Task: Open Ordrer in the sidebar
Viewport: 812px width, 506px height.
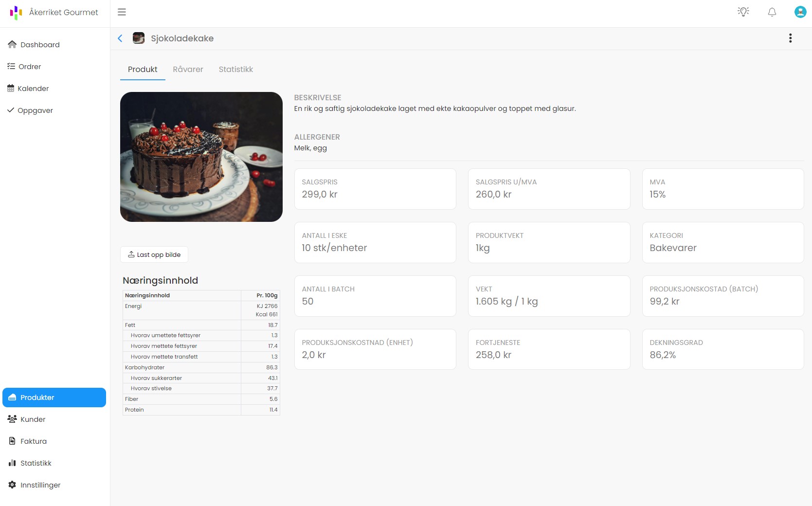Action: click(30, 67)
